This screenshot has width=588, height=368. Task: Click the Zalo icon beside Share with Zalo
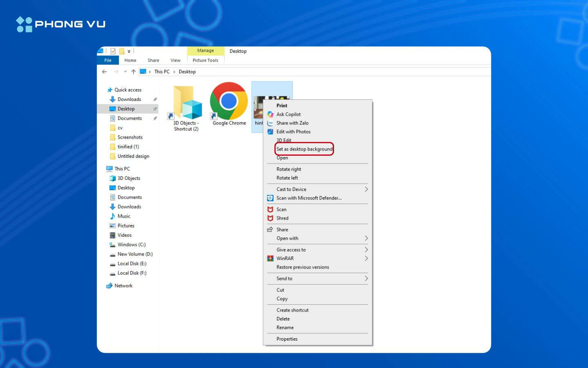(x=270, y=123)
